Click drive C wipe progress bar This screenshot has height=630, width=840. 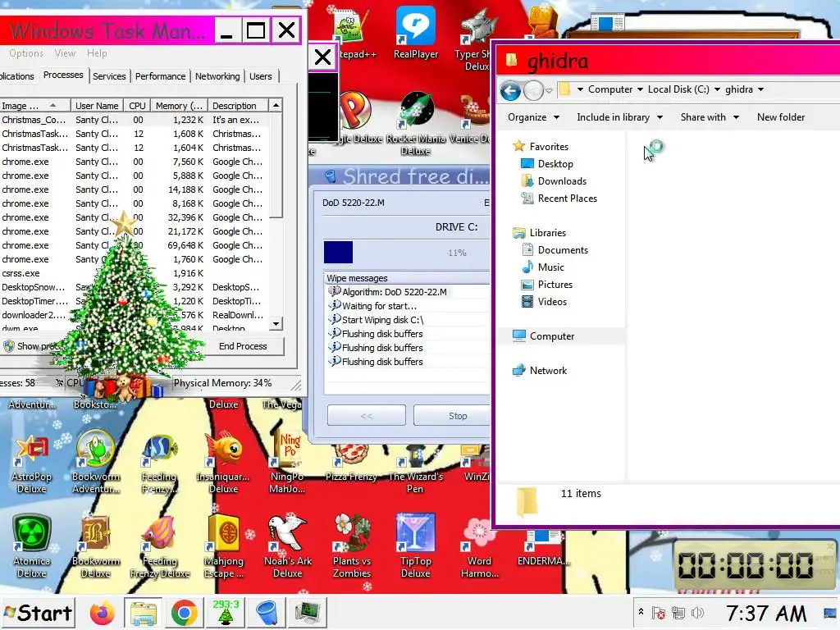(407, 253)
